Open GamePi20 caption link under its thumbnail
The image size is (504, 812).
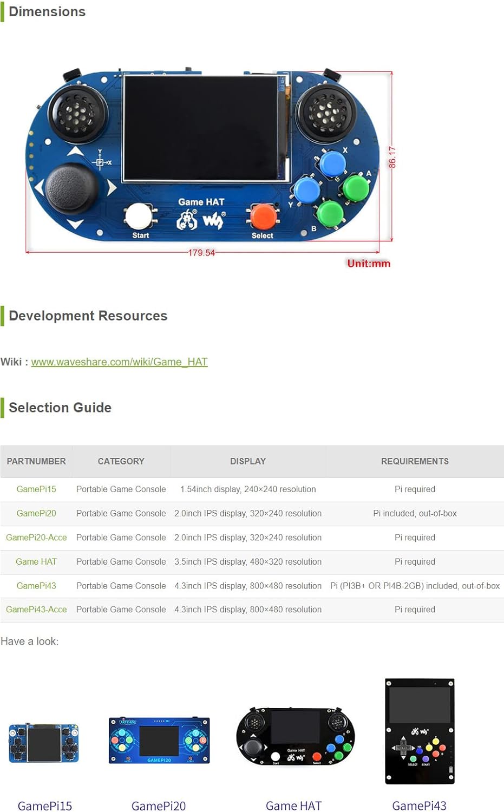coord(159,806)
